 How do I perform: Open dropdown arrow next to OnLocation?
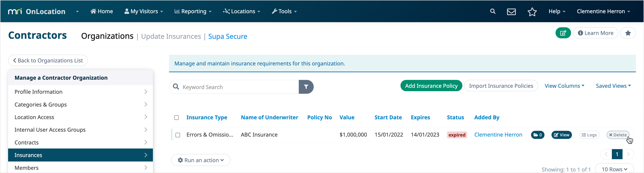77,12
